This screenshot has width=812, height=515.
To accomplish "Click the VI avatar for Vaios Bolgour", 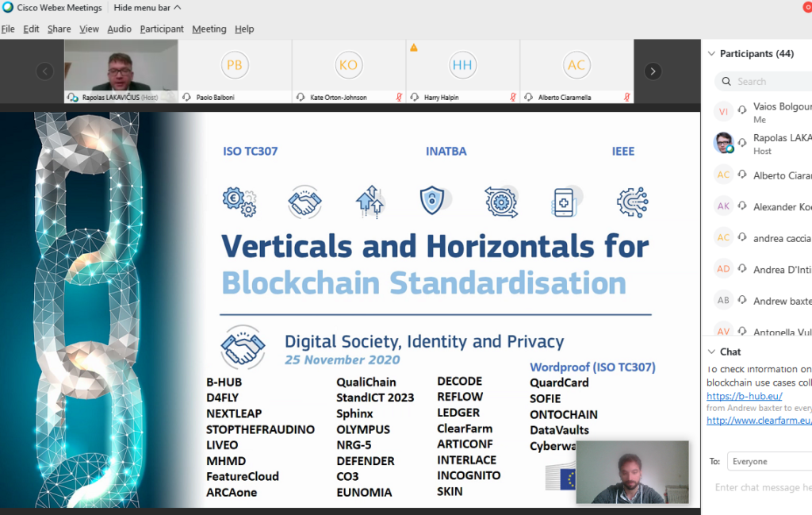I will [723, 111].
